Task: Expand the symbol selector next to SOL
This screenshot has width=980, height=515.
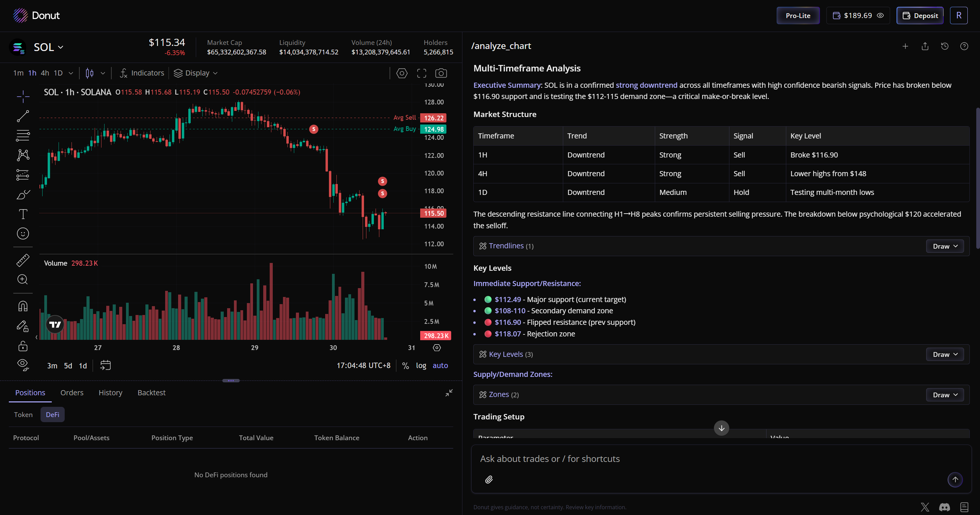Action: coord(60,47)
